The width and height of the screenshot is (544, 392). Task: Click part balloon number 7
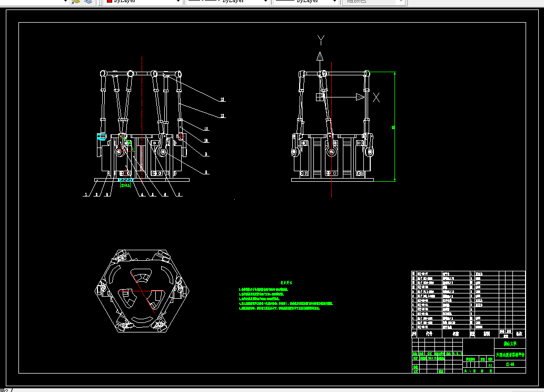(179, 194)
